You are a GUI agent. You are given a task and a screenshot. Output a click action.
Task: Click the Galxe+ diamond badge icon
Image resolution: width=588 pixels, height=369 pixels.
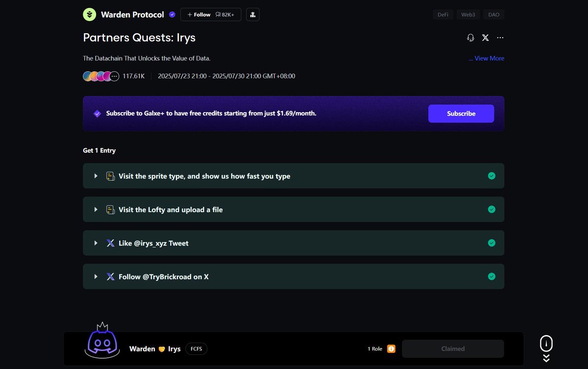coord(98,114)
